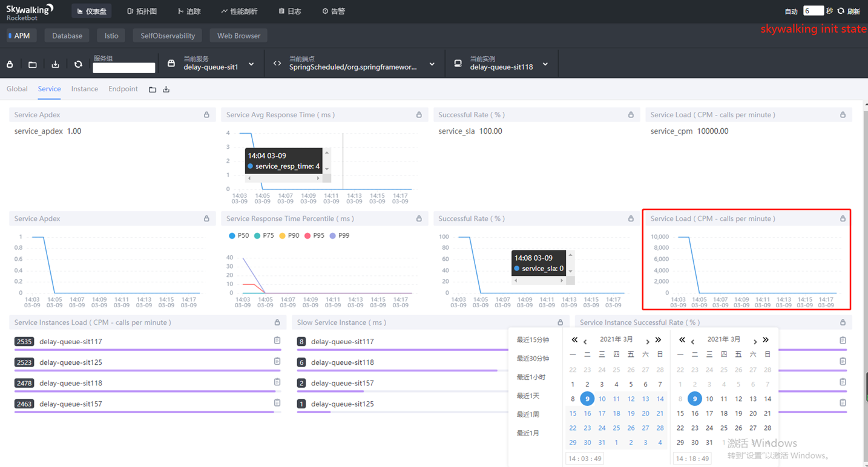Screen dimensions: 868x467
Task: Toggle P99 series in percentile legend
Action: (x=340, y=235)
